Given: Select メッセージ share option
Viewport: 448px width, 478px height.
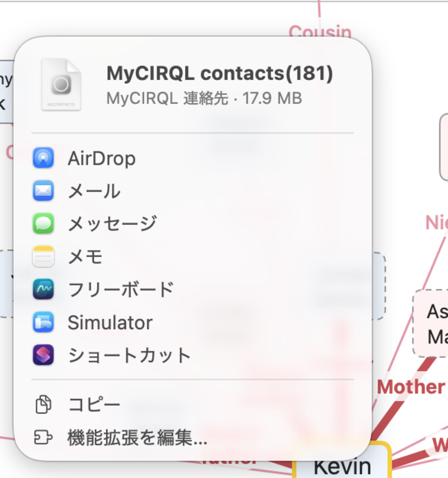Looking at the screenshot, I should pyautogui.click(x=112, y=224).
